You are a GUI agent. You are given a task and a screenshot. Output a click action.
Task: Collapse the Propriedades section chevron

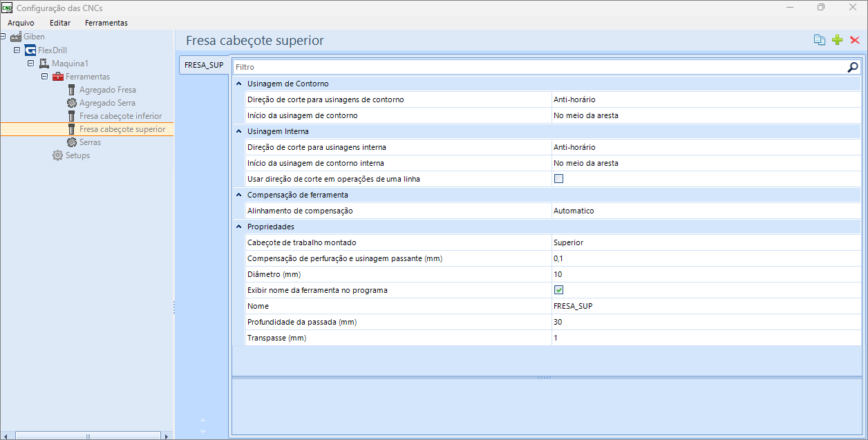(x=238, y=227)
